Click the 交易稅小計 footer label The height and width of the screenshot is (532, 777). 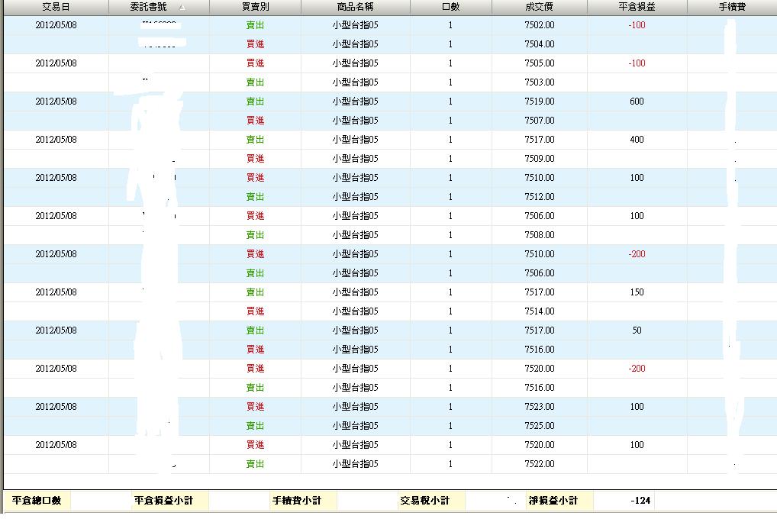(x=424, y=500)
